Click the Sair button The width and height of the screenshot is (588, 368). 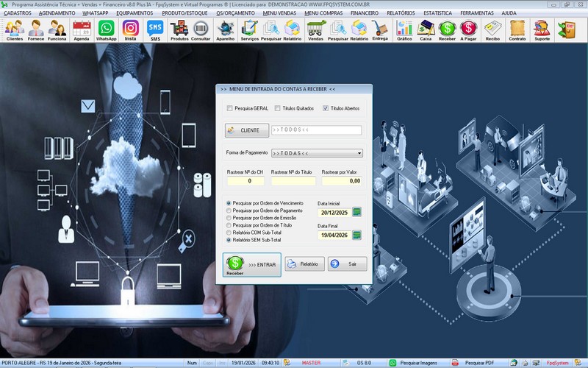pyautogui.click(x=347, y=264)
